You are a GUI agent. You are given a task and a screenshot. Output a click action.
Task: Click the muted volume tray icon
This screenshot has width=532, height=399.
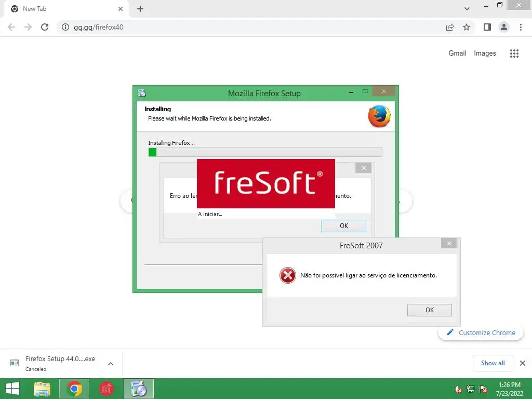tap(458, 389)
